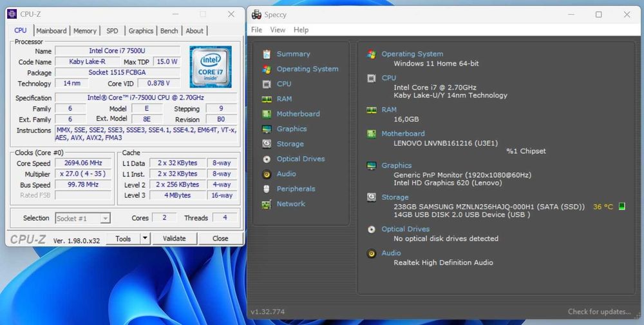This screenshot has height=325, width=644.
Task: Click the Optical Drives heading in summary pane
Action: 405,229
